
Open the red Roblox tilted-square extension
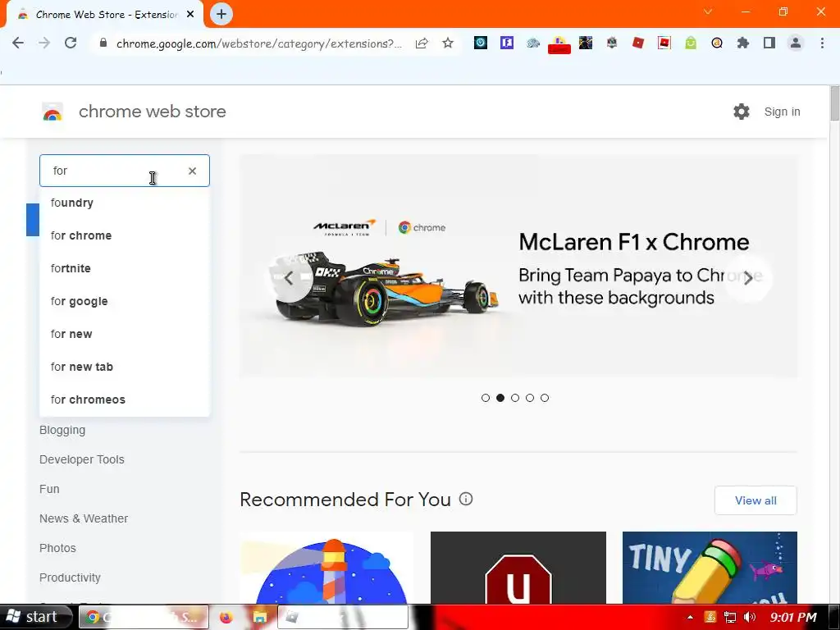coord(638,43)
